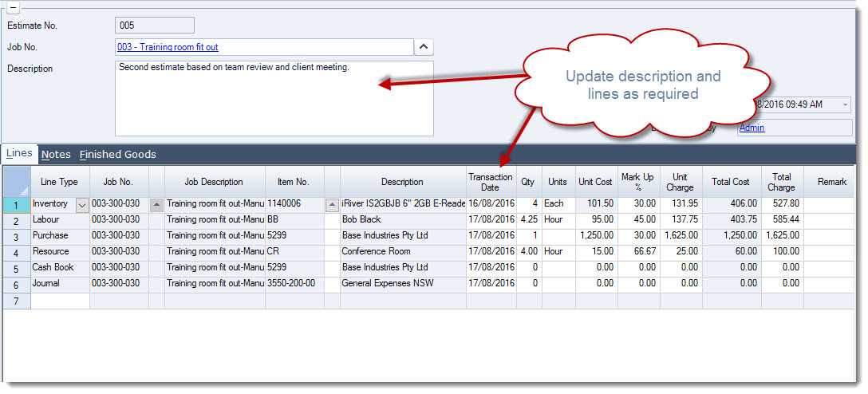Expand the Job No. lookup chevron

coord(424,47)
